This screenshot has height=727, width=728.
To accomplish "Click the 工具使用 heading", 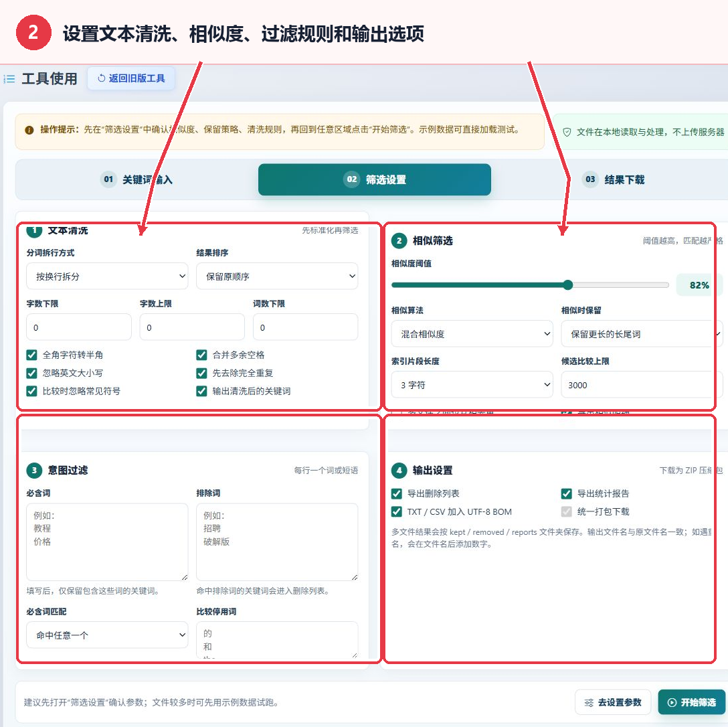I will (50, 79).
